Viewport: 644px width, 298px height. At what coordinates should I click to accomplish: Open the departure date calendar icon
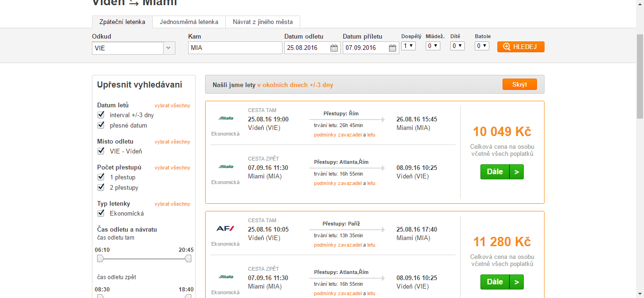334,48
